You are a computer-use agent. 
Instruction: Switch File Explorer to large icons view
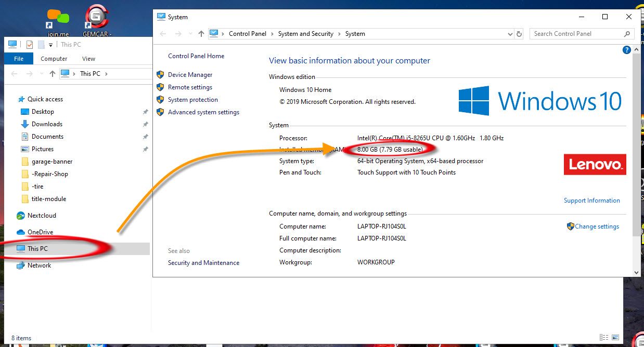615,338
